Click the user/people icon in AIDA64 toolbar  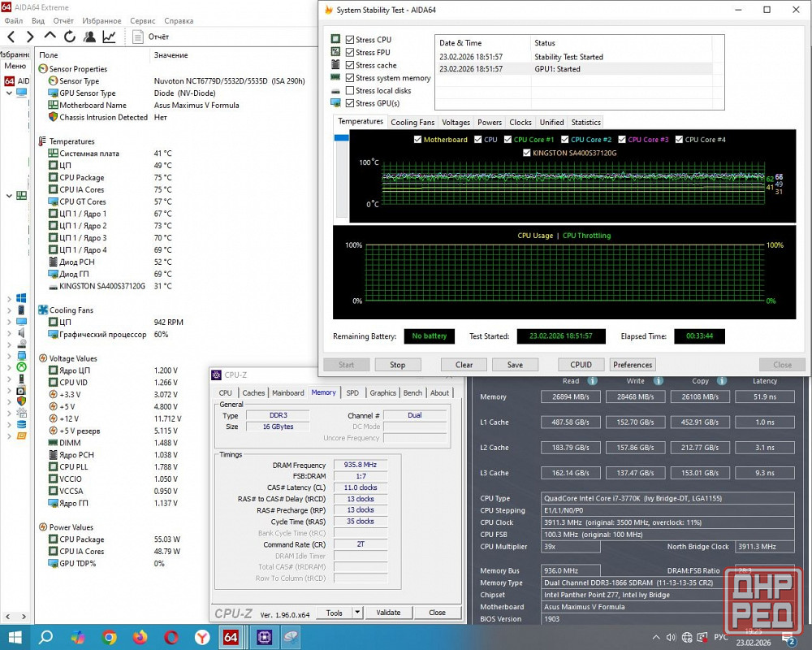[89, 37]
